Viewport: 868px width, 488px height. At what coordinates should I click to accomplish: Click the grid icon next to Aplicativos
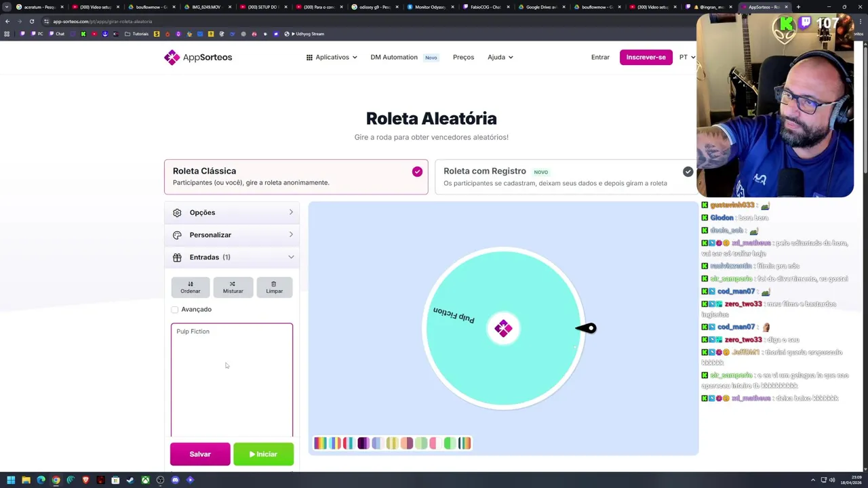point(309,58)
